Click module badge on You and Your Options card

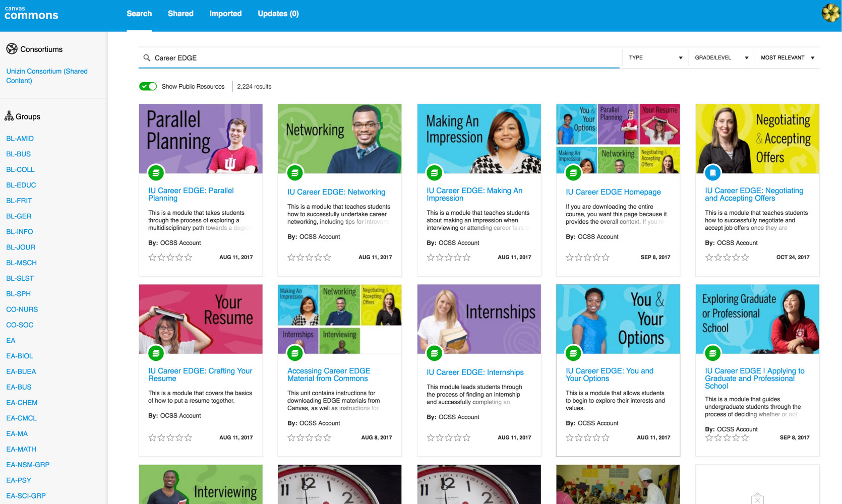coord(573,353)
